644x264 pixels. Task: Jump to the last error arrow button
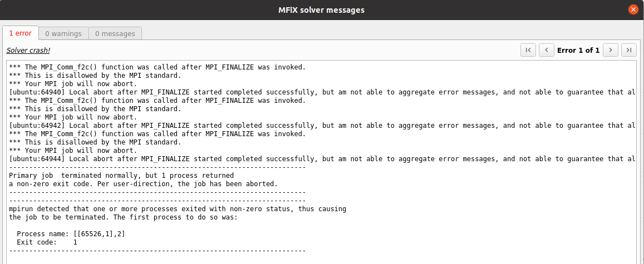pos(629,50)
